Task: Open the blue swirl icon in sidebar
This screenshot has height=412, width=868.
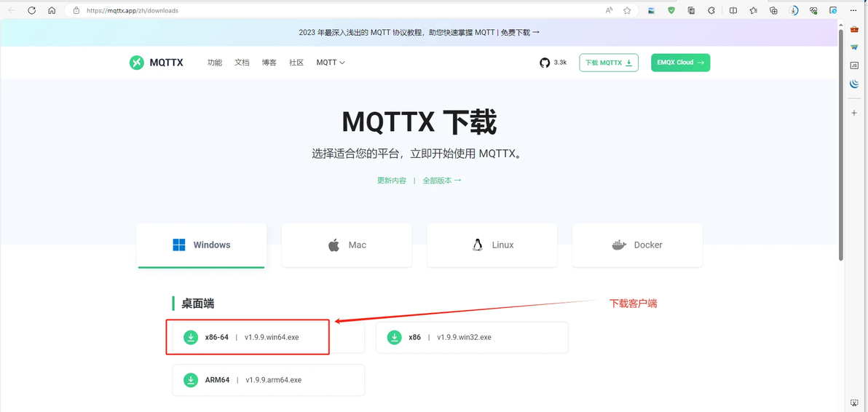Action: tap(854, 84)
